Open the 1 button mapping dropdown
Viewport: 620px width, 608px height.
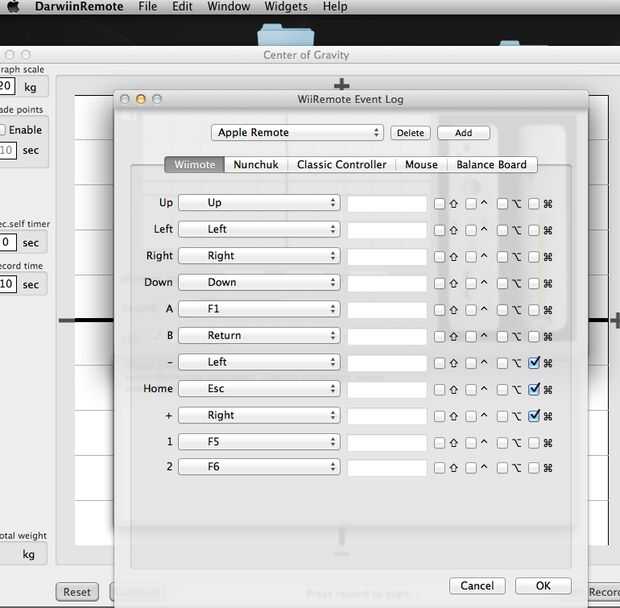[259, 442]
